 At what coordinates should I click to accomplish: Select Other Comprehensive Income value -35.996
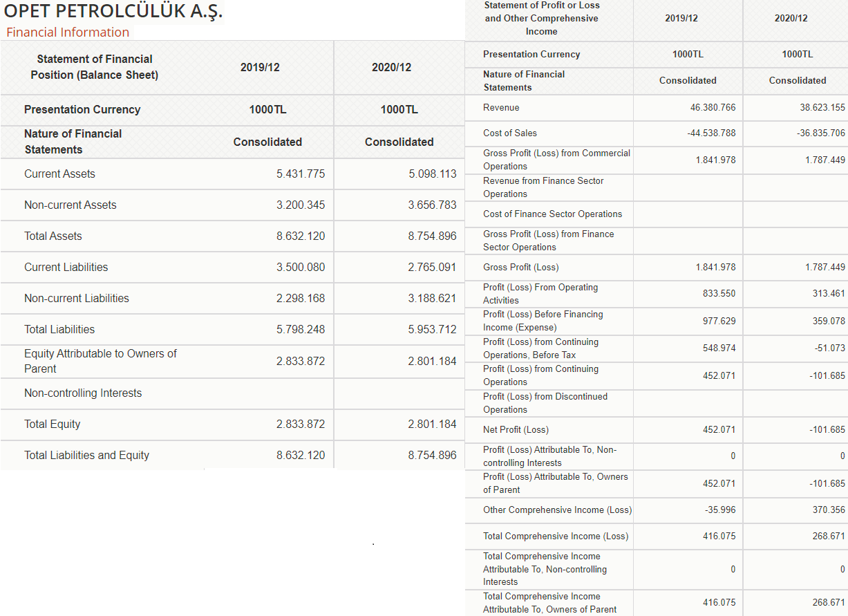pos(720,510)
